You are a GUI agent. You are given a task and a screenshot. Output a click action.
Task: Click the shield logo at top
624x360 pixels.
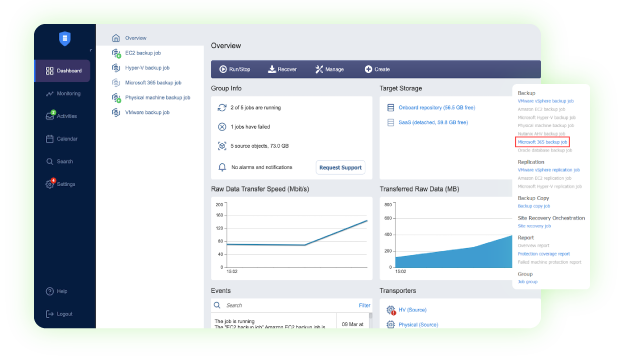(x=64, y=39)
